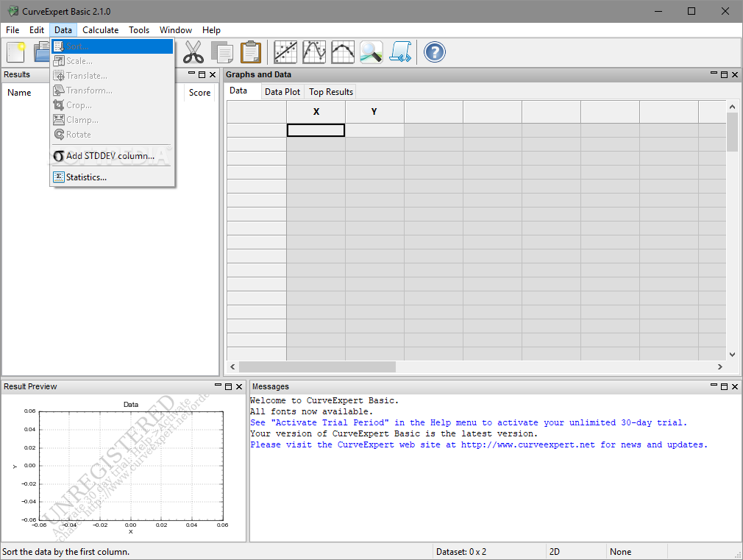Close the Messages panel
Viewport: 743px width, 560px height.
point(735,386)
